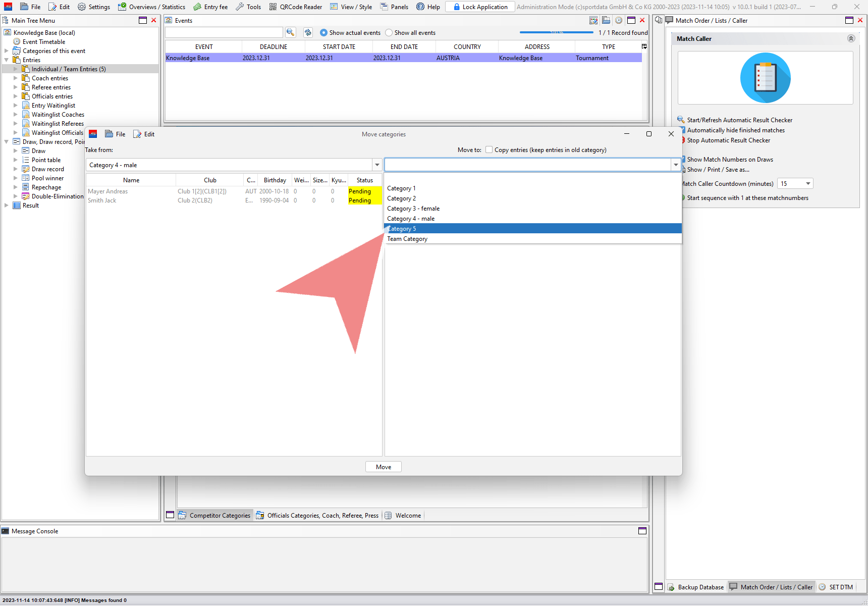Select the Show actual events option
Viewport: 868px width, 606px height.
point(323,33)
